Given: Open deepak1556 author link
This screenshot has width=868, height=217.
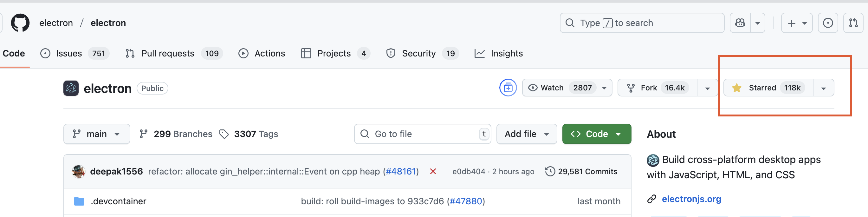Looking at the screenshot, I should 116,172.
